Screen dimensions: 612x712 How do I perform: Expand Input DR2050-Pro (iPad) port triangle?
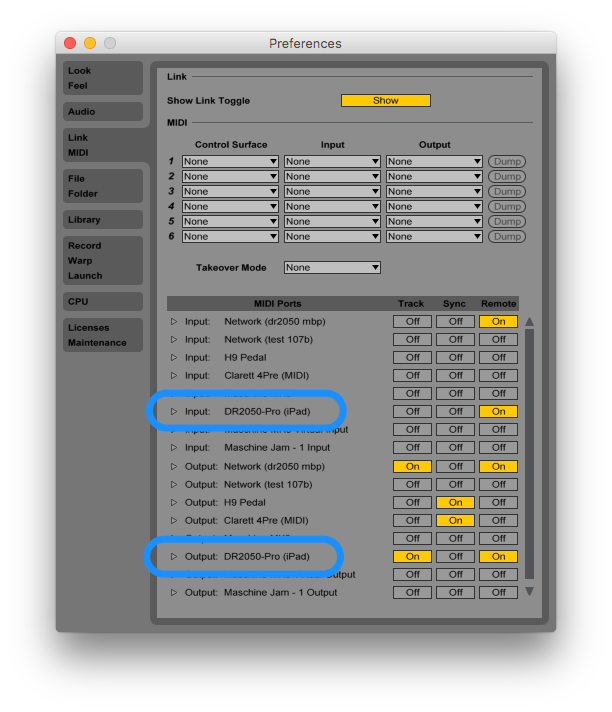174,412
